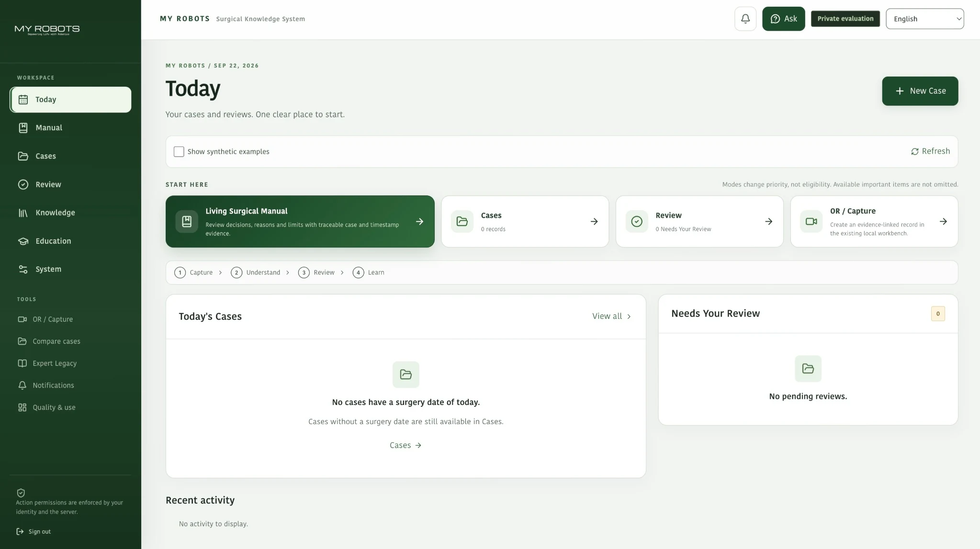Click the Expert Legacy open-book icon
This screenshot has height=549, width=980.
23,363
